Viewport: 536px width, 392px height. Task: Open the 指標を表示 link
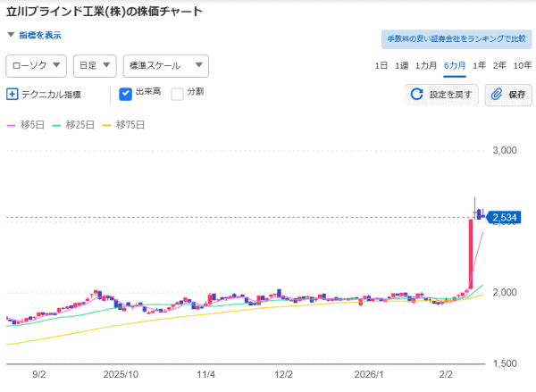40,35
